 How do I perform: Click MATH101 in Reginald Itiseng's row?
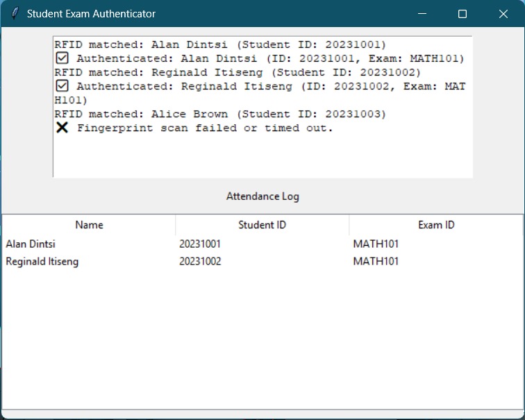coord(376,261)
